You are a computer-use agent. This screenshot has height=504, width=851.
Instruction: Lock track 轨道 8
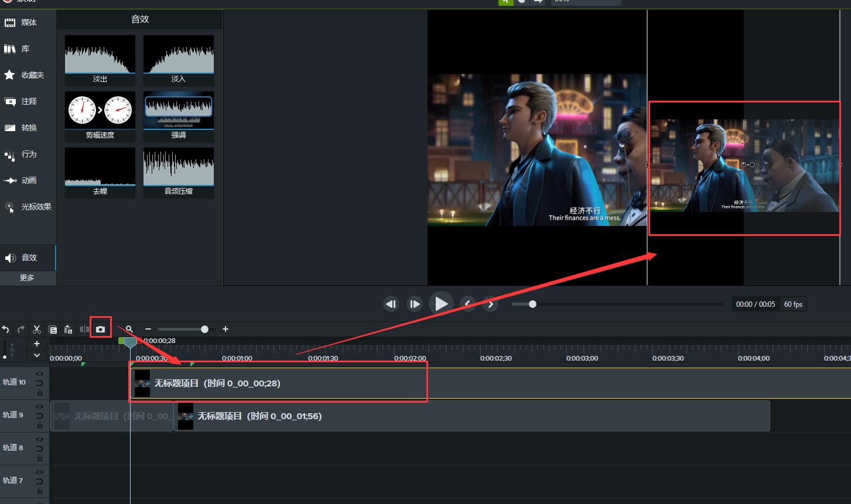[40, 458]
